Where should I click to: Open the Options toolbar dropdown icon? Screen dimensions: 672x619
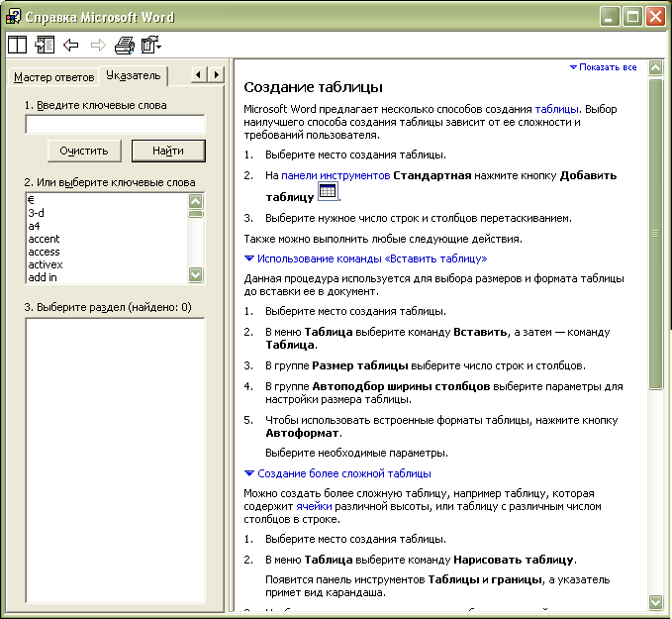coord(150,45)
